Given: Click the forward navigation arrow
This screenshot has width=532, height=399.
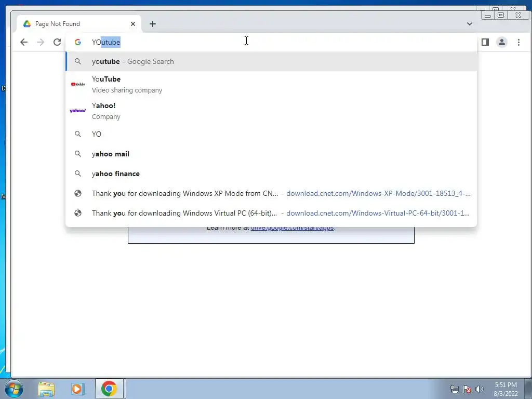Looking at the screenshot, I should coord(41,42).
